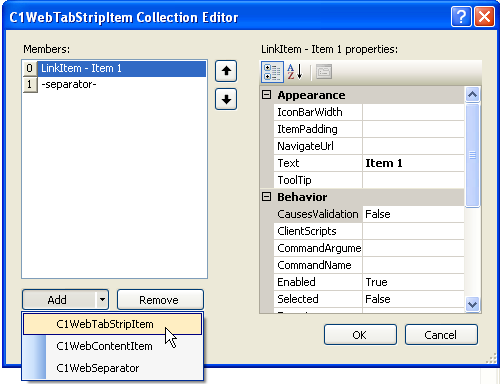Image resolution: width=500 pixels, height=384 pixels.
Task: Click the IconBarWidth value field
Action: pos(413,112)
